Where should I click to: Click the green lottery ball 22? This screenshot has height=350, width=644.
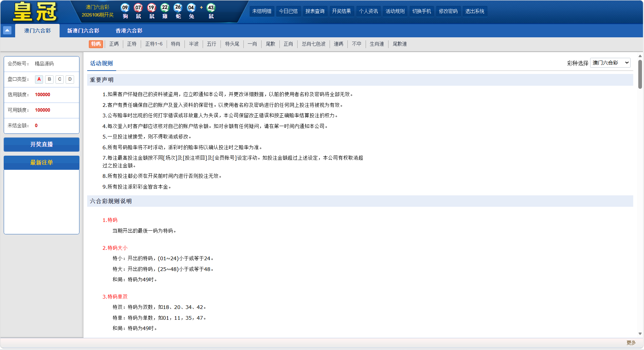165,8
